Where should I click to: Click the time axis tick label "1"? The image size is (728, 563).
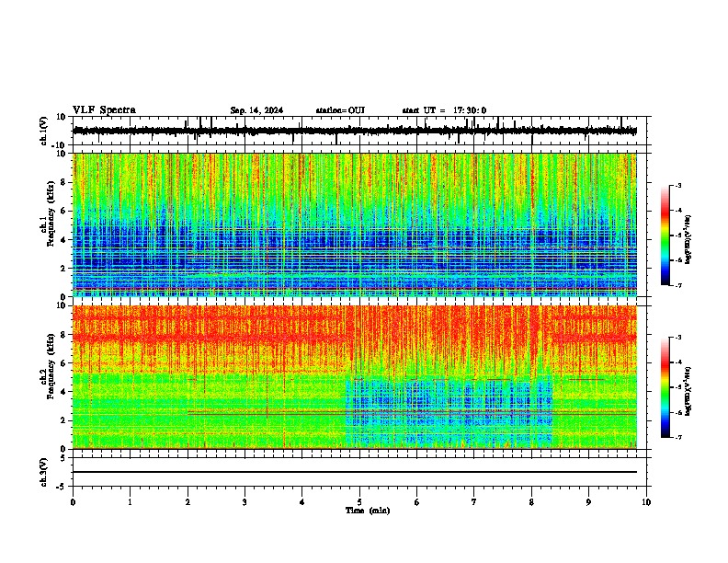pos(130,502)
